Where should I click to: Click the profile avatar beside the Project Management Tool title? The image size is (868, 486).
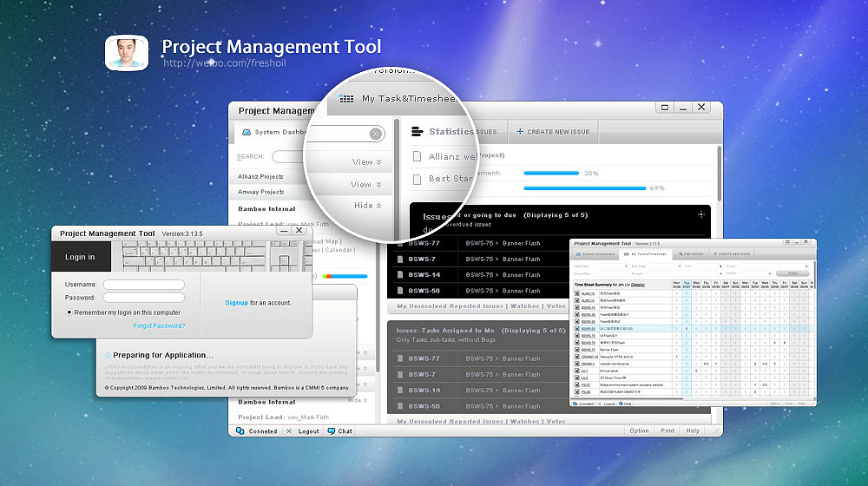coord(127,53)
